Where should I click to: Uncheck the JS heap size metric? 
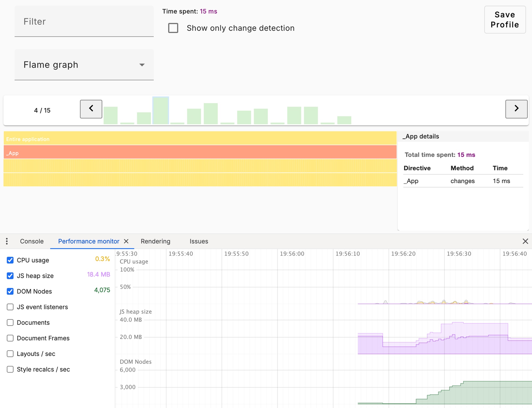[x=10, y=276]
